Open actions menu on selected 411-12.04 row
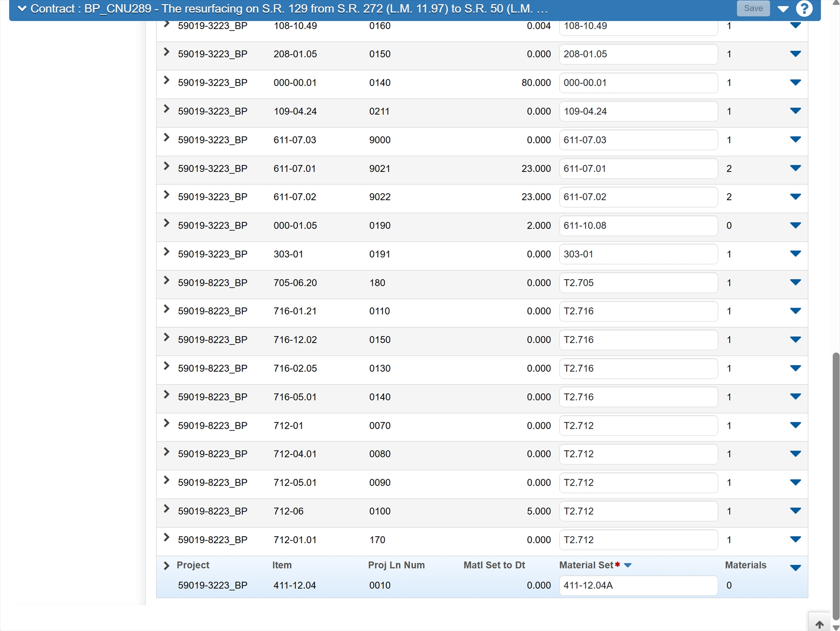This screenshot has height=631, width=840. click(795, 568)
